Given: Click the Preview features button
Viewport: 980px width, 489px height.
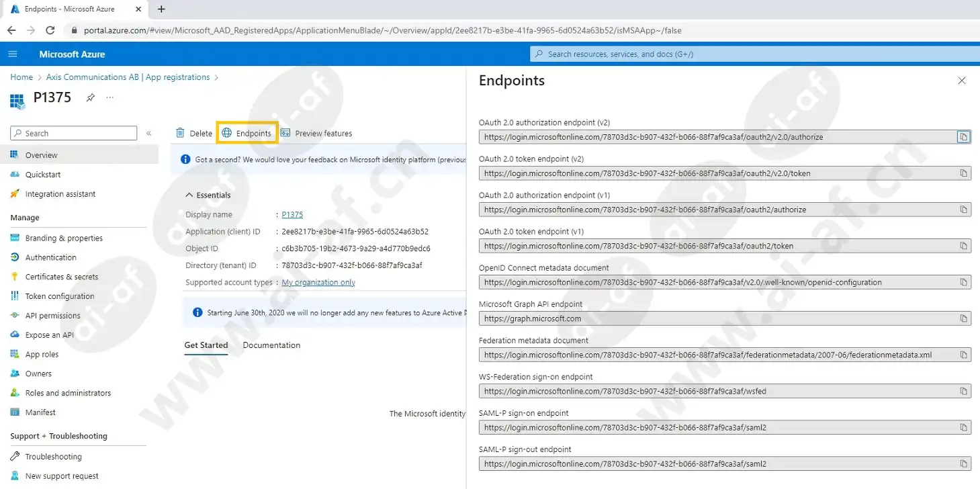Looking at the screenshot, I should [x=316, y=133].
